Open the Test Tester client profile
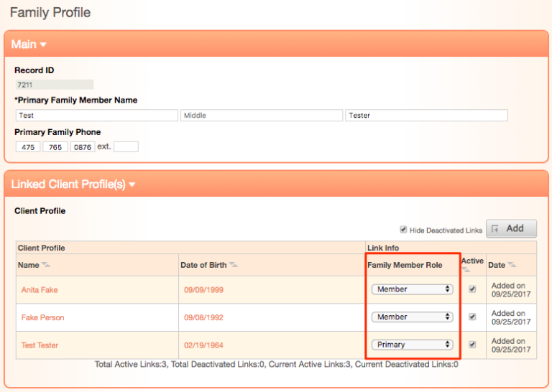The height and width of the screenshot is (392, 552). pos(40,345)
